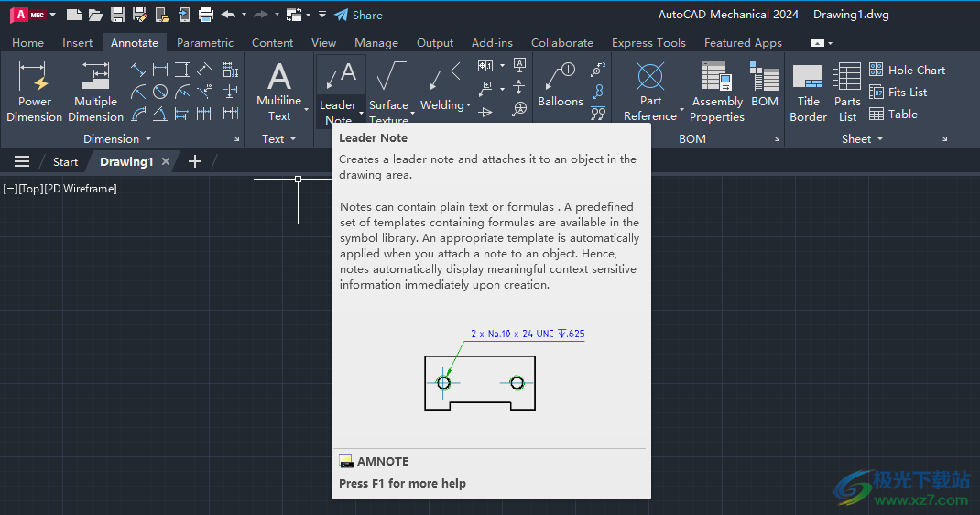The width and height of the screenshot is (980, 515).
Task: Open the Featured Apps ribbon tab
Action: click(x=743, y=42)
